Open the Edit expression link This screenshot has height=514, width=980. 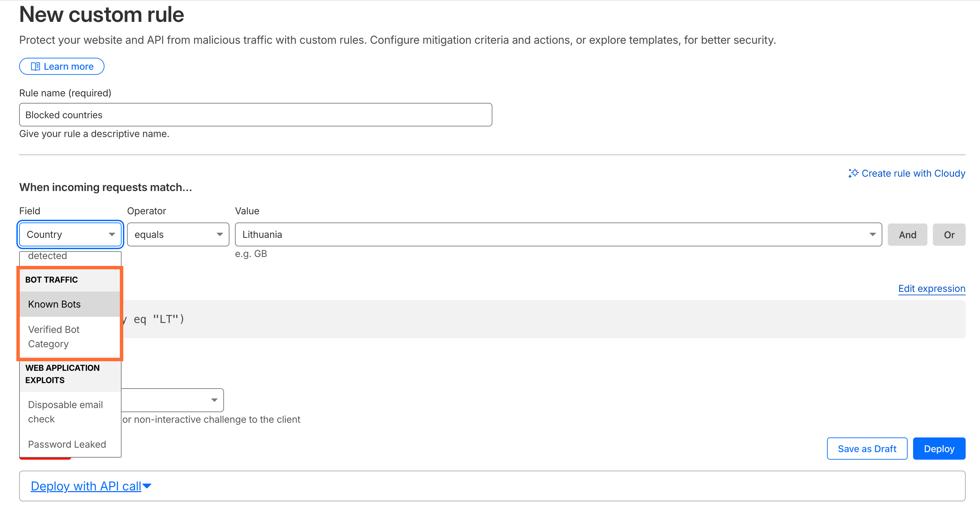(x=931, y=288)
